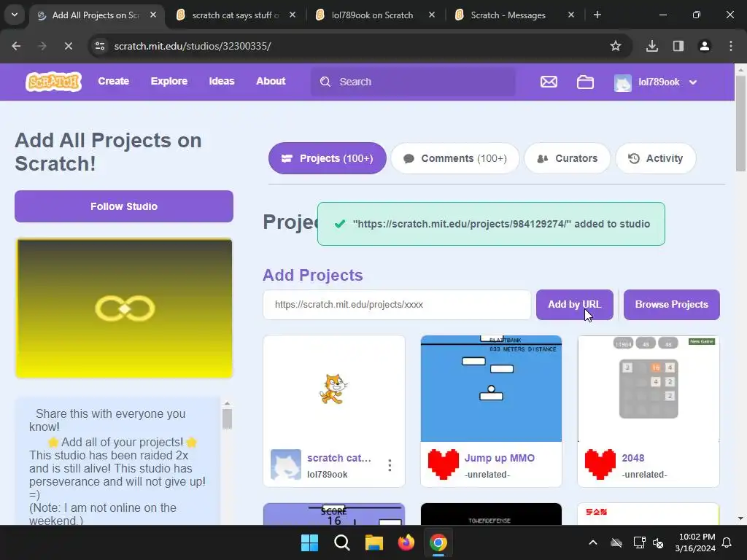
Task: Open the Scratch logo home link
Action: pos(53,82)
